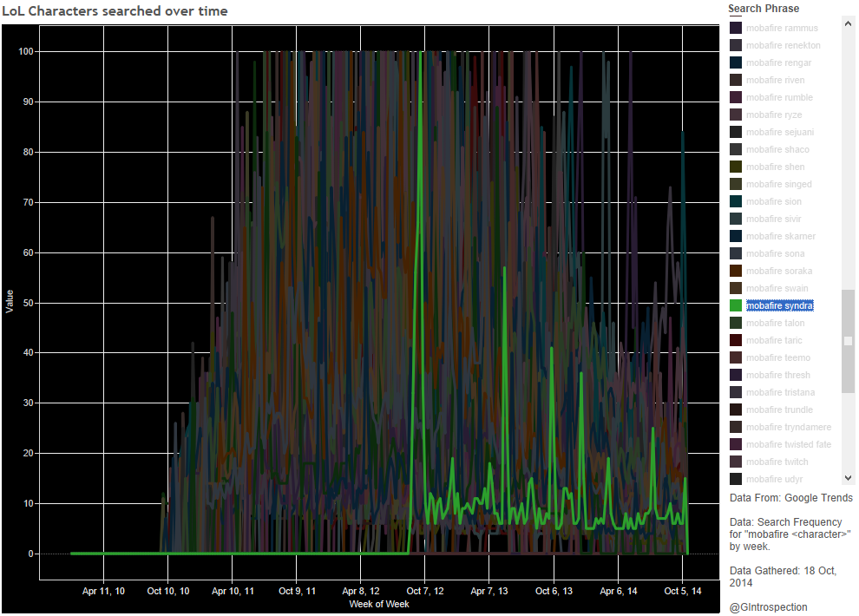859x616 pixels.
Task: Select the mobafire rammus legend entry
Action: [x=781, y=28]
